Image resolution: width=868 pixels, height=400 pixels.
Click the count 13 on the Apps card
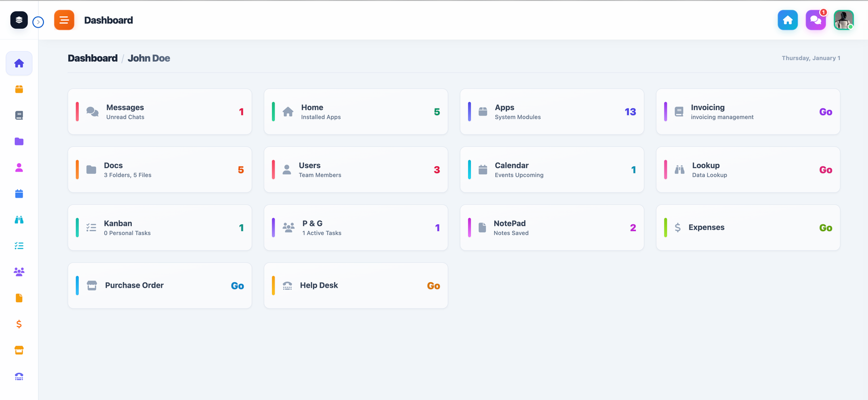[630, 112]
